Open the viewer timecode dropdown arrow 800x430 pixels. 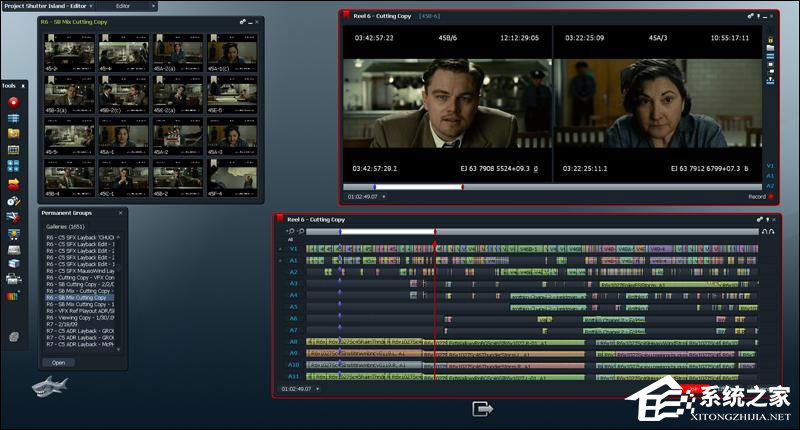(384, 197)
